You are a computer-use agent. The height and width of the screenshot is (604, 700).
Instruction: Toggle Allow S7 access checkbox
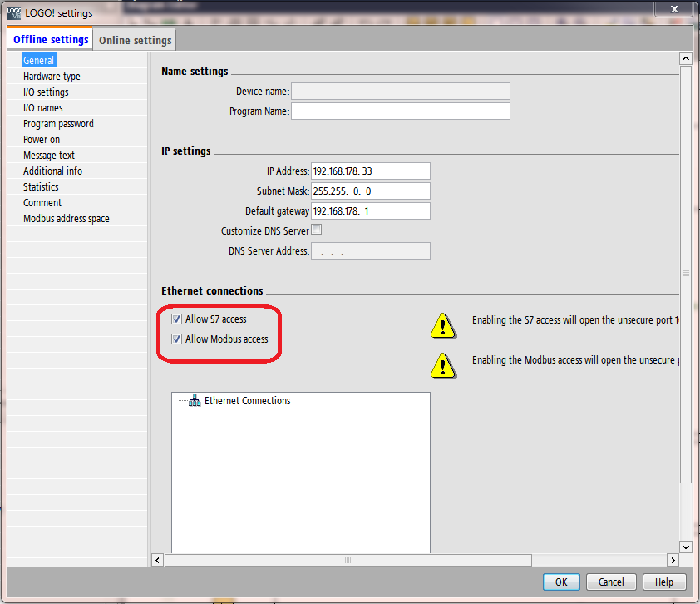pyautogui.click(x=177, y=319)
